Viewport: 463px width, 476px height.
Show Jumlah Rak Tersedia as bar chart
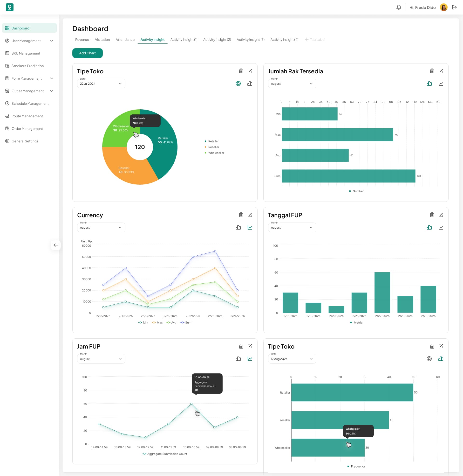429,84
